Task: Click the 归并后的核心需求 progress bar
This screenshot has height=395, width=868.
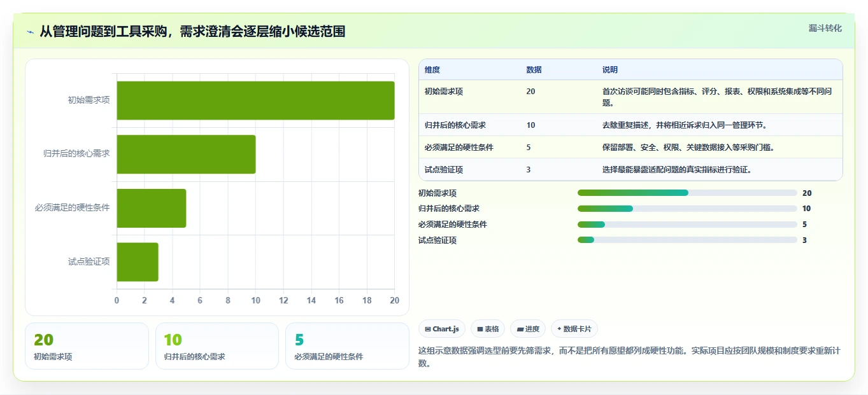Action: [x=687, y=209]
